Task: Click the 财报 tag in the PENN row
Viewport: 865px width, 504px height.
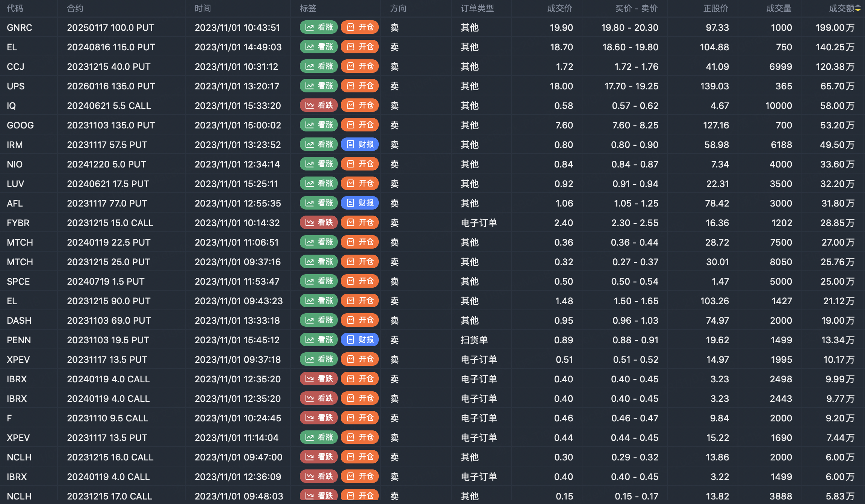Action: 360,340
